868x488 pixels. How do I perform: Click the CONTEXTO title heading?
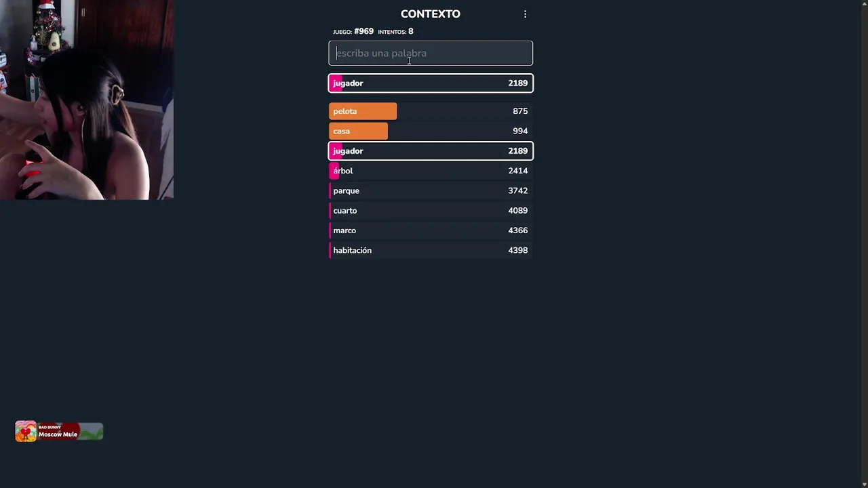(x=430, y=14)
